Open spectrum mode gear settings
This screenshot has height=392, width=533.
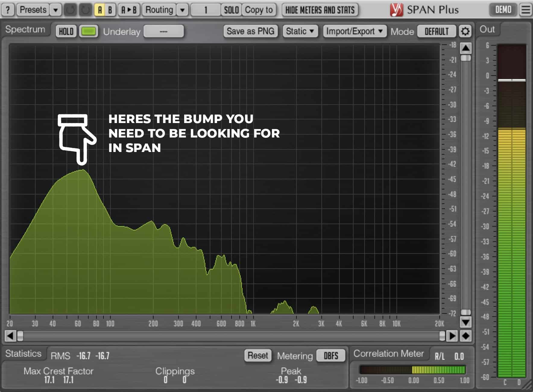coord(465,31)
